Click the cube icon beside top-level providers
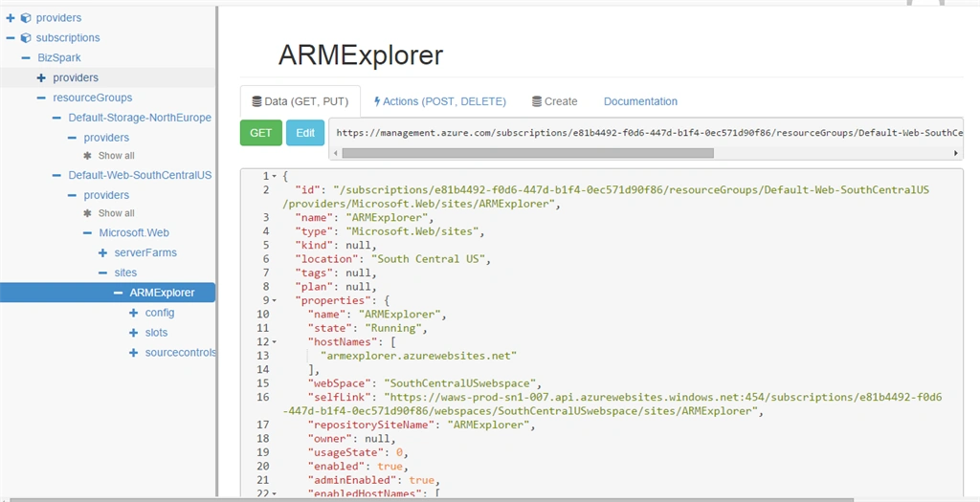This screenshot has height=502, width=980. (26, 18)
